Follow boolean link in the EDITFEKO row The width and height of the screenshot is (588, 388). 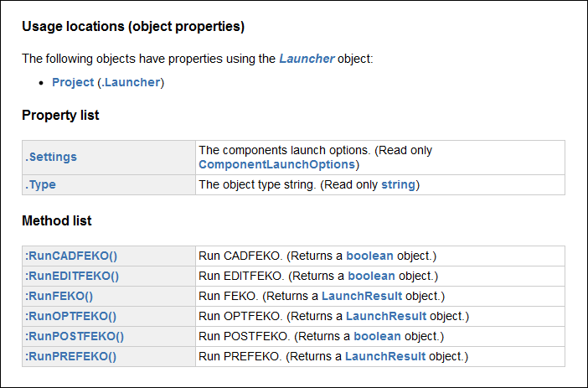point(372,276)
